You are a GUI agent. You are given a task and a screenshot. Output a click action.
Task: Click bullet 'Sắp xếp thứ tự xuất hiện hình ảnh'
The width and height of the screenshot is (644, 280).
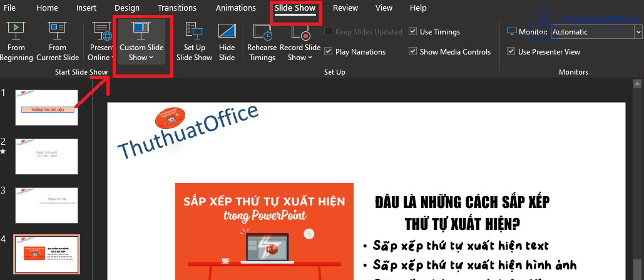coord(475,265)
